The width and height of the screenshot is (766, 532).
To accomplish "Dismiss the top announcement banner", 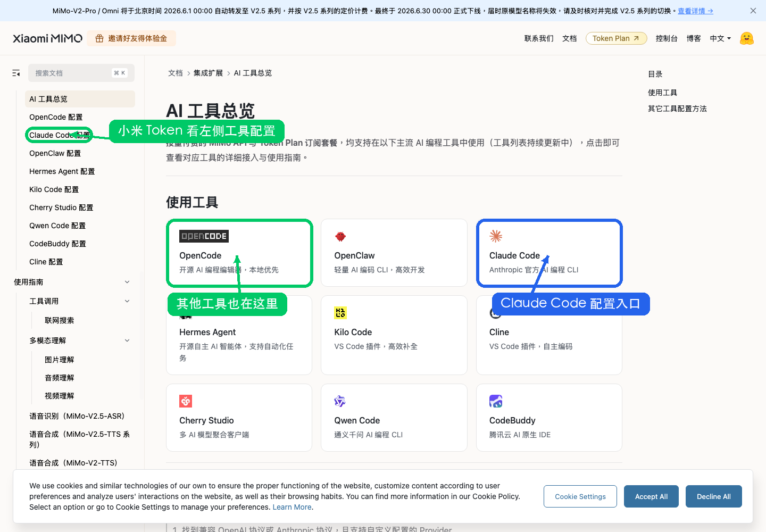I will click(753, 11).
